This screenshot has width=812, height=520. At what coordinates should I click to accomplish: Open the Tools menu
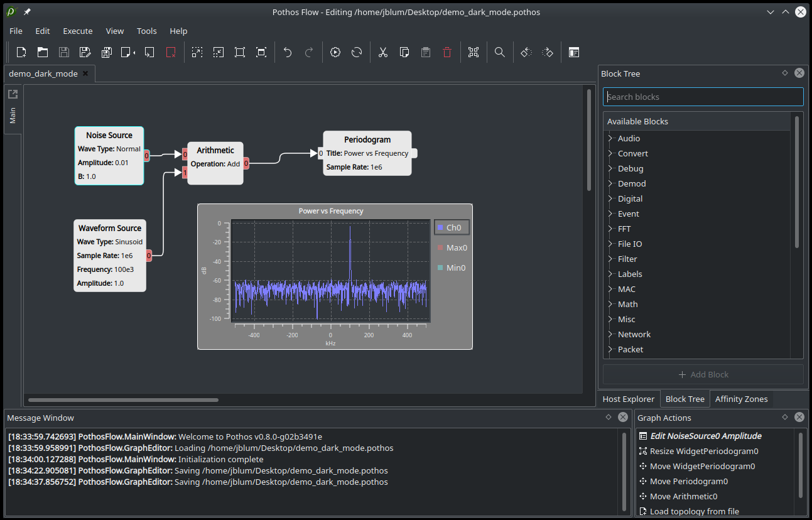(x=147, y=31)
